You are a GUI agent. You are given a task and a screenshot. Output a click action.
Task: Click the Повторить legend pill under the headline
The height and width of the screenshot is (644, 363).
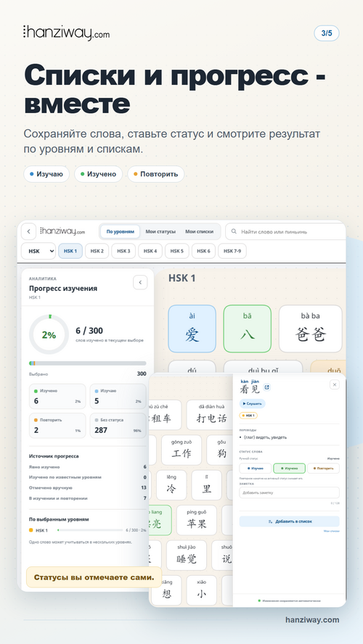point(156,174)
